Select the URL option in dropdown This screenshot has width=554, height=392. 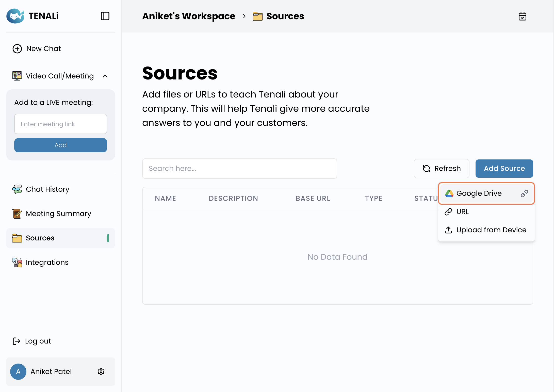(x=462, y=211)
